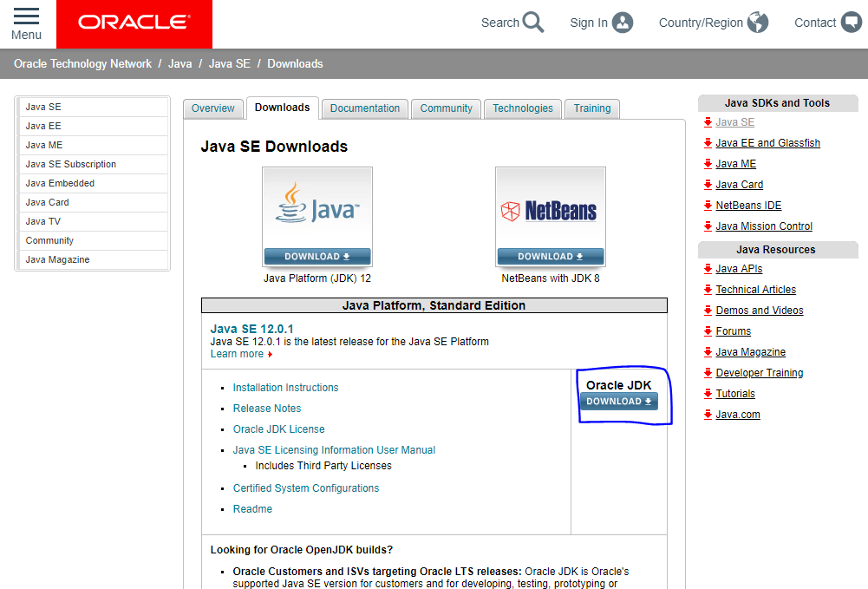Select Java EE in left sidebar
Image resolution: width=868 pixels, height=589 pixels.
coord(93,127)
